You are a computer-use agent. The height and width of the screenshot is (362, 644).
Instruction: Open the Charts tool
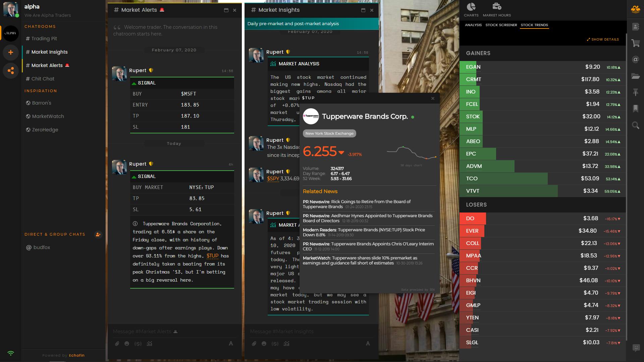click(x=471, y=10)
